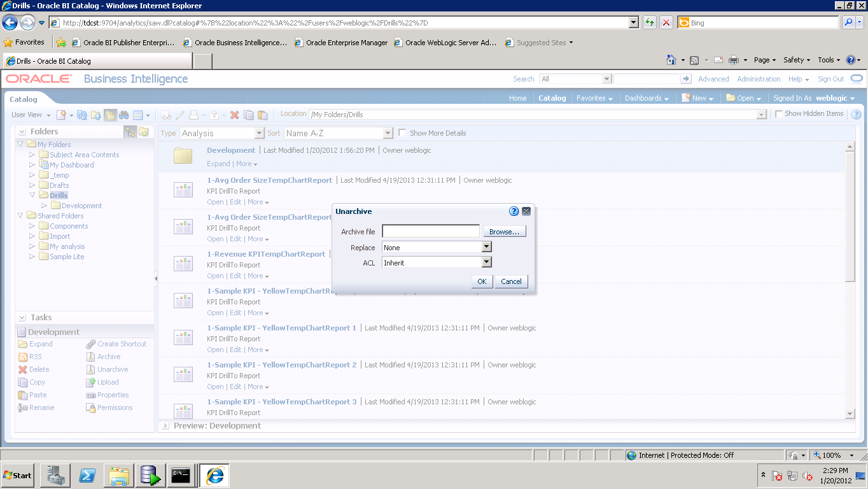The image size is (868, 489).
Task: Expand the Subject Area Contents tree node
Action: tap(32, 155)
